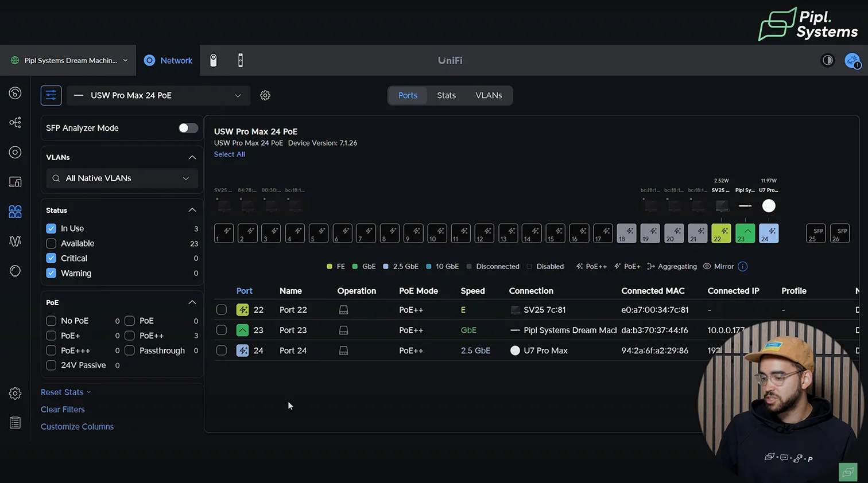Open the device settings gear icon
The height and width of the screenshot is (483, 868).
265,95
